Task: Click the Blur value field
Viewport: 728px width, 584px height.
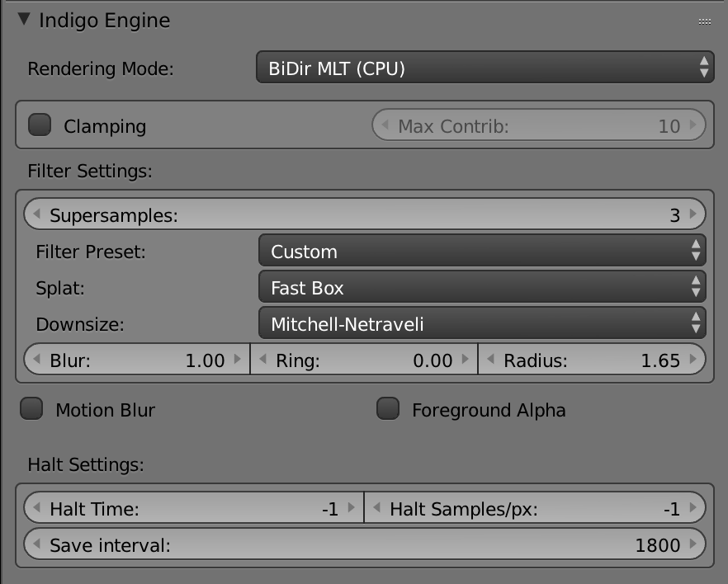Action: (x=136, y=360)
